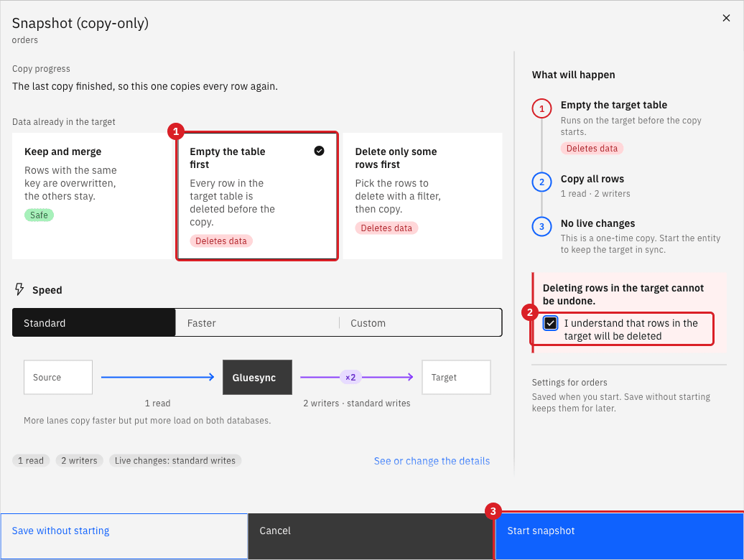Screen dimensions: 744x560
Task: Switch to Faster speed tab
Action: pos(257,323)
